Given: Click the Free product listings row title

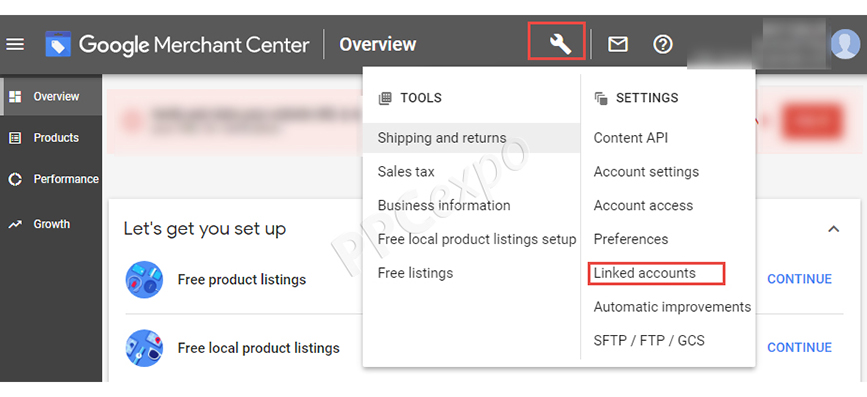Looking at the screenshot, I should tap(242, 280).
